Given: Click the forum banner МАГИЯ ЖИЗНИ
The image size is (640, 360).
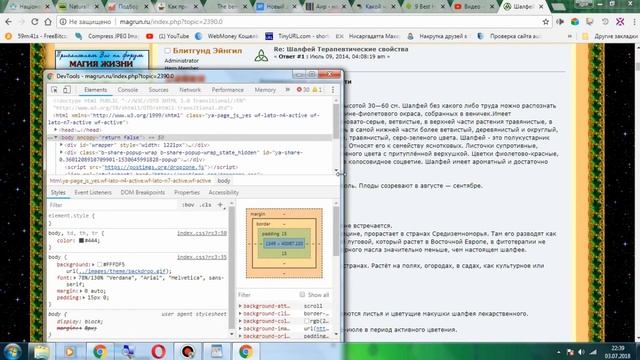Looking at the screenshot, I should 102,60.
